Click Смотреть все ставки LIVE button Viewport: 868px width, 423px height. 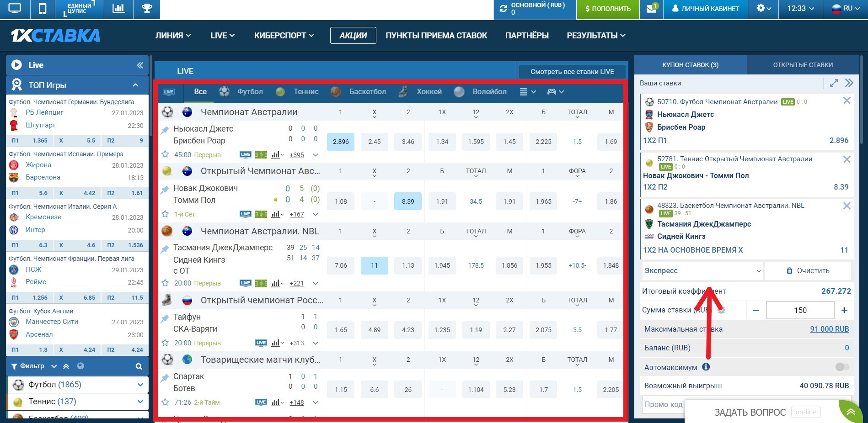click(x=572, y=71)
